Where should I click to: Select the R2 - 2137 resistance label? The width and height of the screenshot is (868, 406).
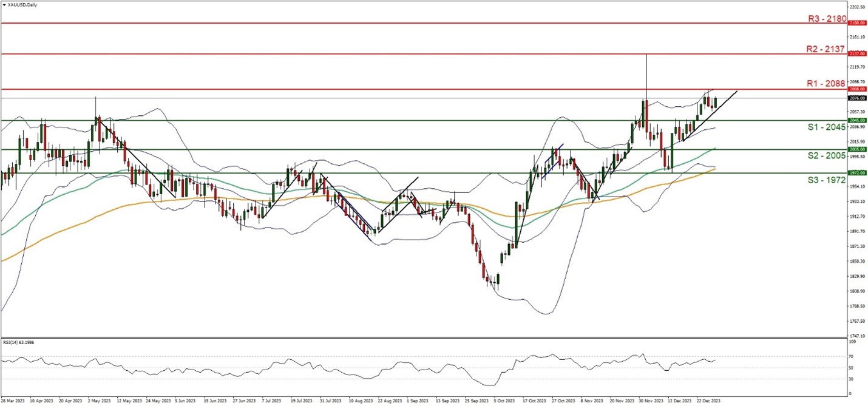pyautogui.click(x=826, y=49)
